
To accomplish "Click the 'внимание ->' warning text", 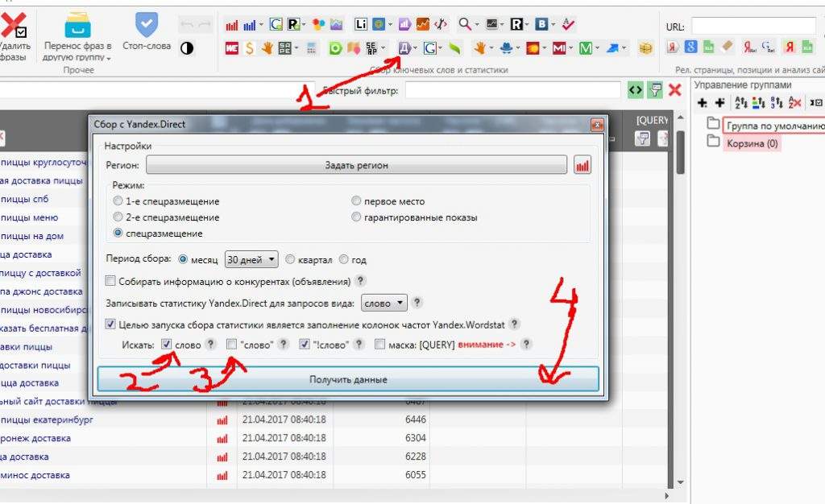I will (x=487, y=345).
